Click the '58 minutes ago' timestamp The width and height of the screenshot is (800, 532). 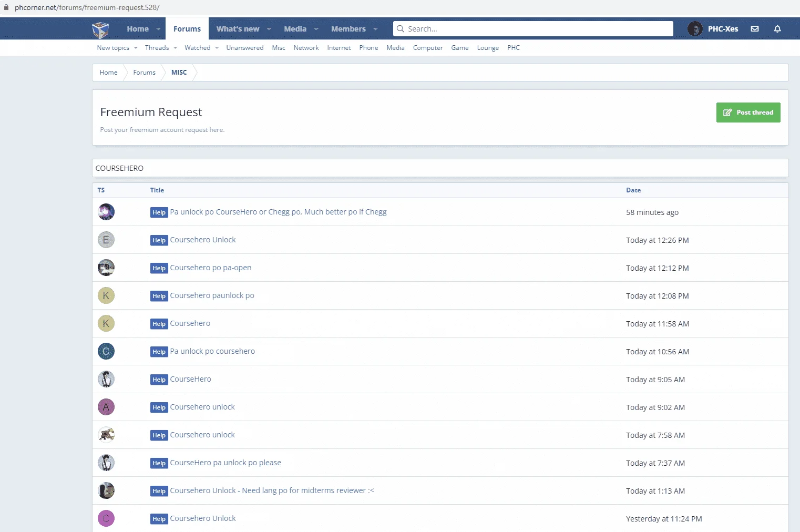pos(652,212)
